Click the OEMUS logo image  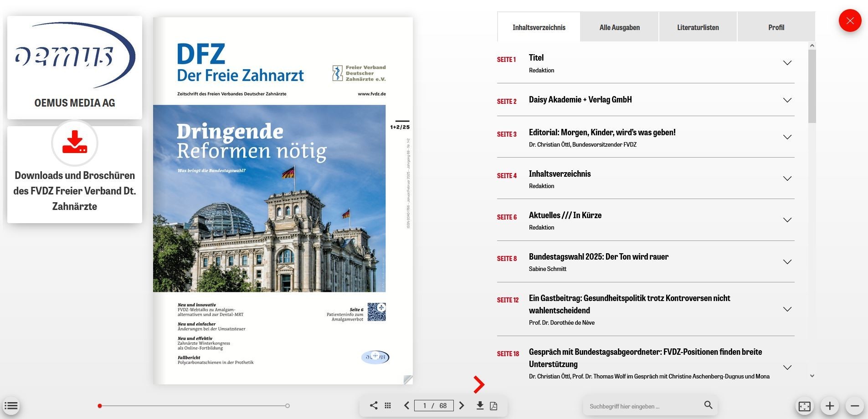click(75, 56)
